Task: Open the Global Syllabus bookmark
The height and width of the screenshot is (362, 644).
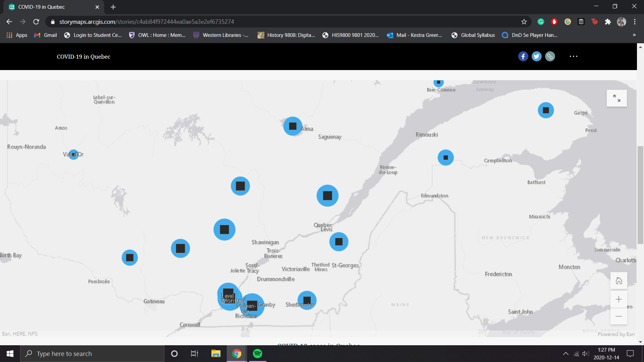Action: point(473,35)
